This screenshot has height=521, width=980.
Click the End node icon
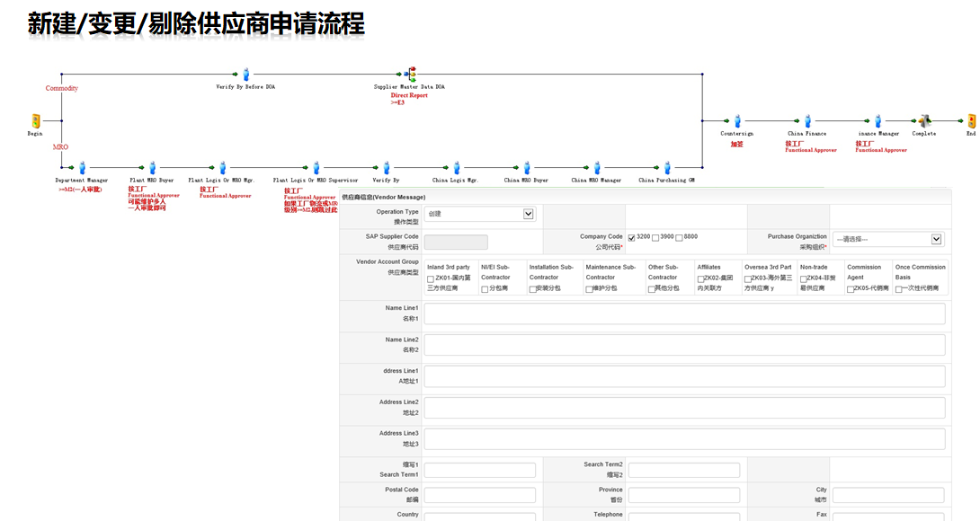(x=972, y=120)
